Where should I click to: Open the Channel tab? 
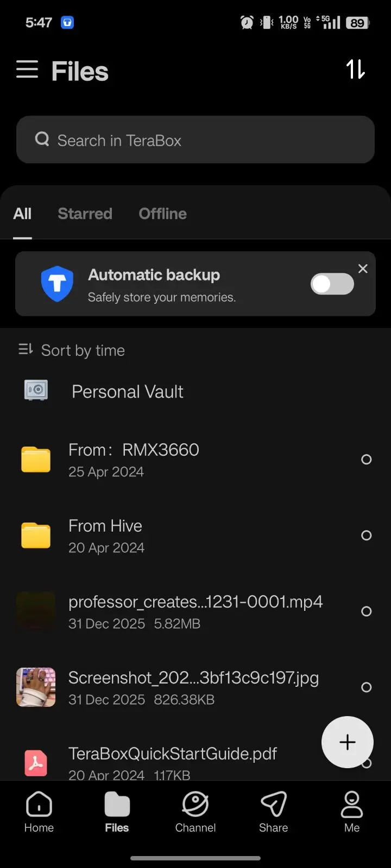[195, 812]
